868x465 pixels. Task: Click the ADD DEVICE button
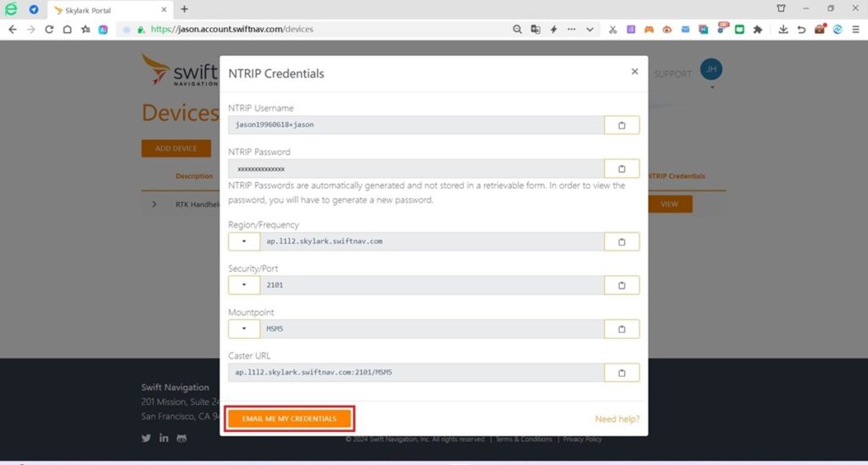176,148
